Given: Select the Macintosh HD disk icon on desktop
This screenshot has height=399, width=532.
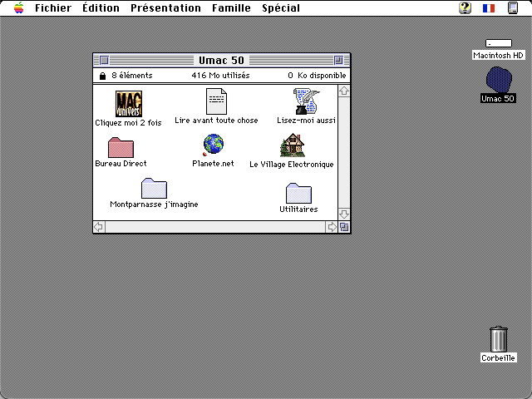Looking at the screenshot, I should tap(499, 43).
